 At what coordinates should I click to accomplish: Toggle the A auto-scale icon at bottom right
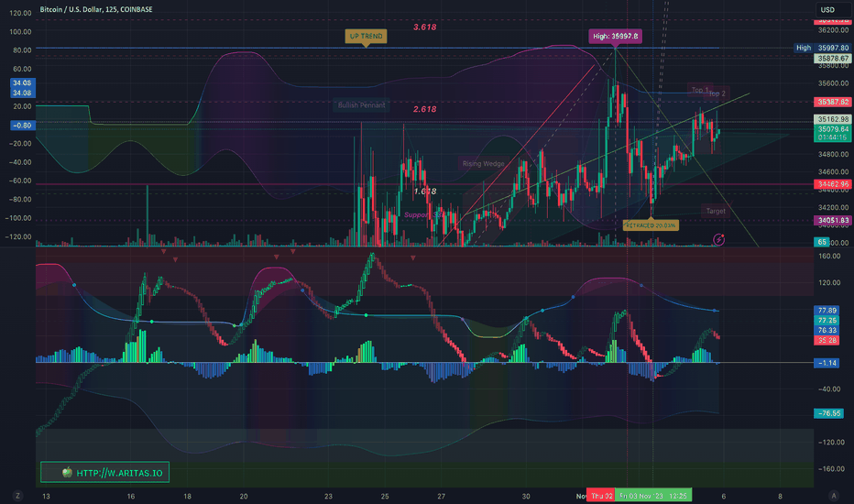(833, 496)
